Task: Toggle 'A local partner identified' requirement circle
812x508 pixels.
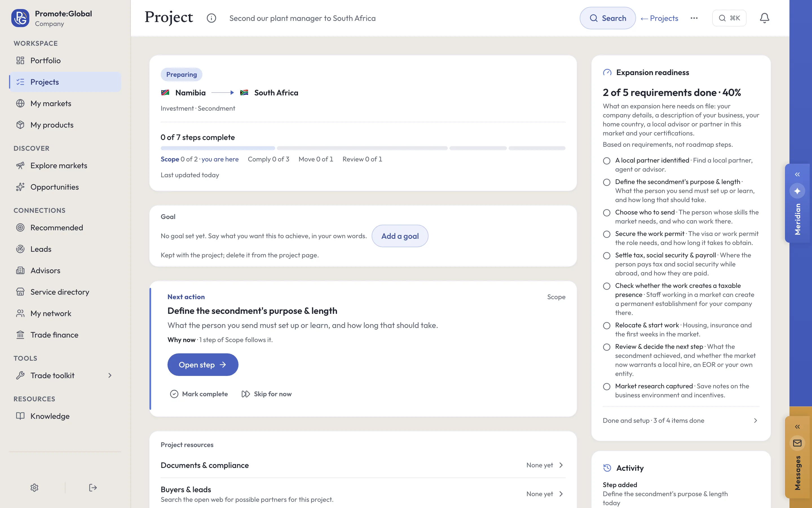Action: point(606,161)
